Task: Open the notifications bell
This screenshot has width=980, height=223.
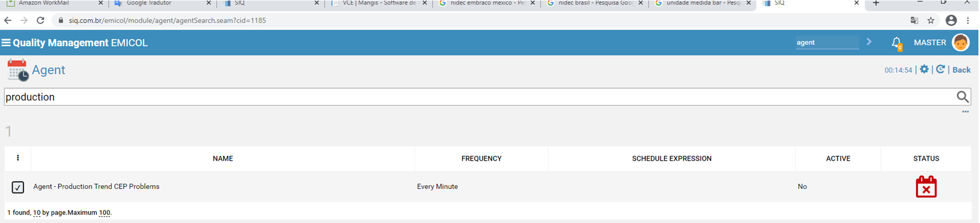Action: (896, 43)
